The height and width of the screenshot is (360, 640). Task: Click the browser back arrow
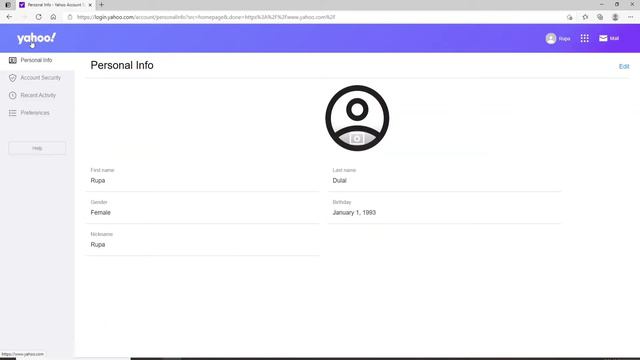pyautogui.click(x=9, y=17)
